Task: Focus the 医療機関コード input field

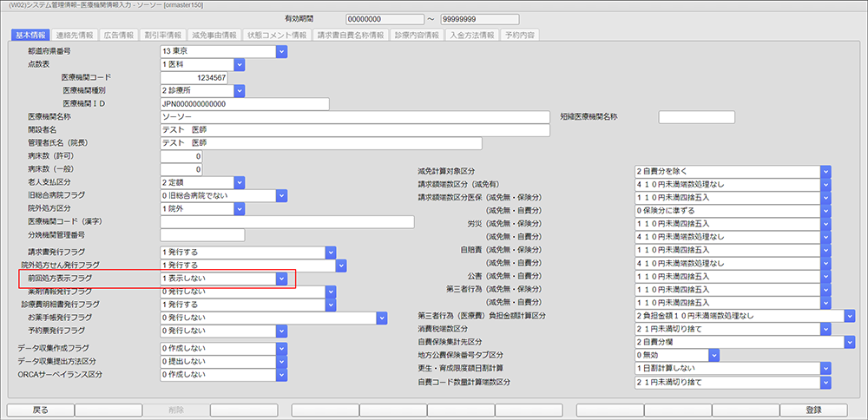Action: 194,77
